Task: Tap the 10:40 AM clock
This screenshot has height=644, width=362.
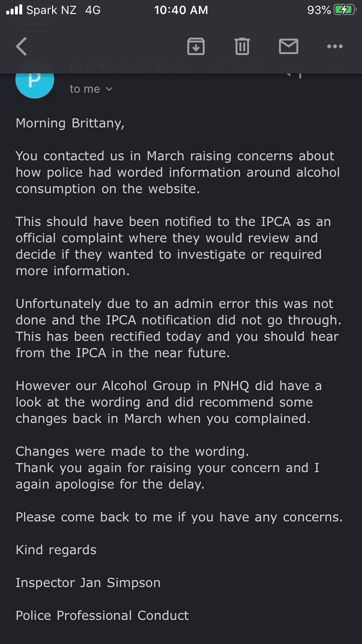Action: [181, 10]
